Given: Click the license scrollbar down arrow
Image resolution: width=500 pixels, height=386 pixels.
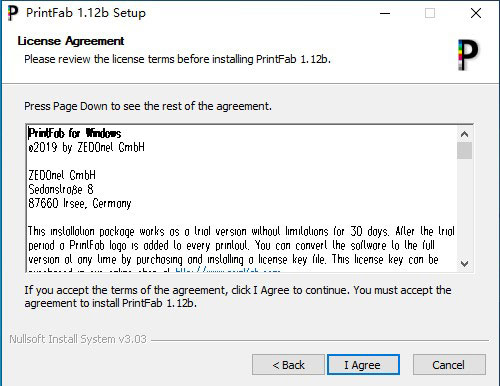Looking at the screenshot, I should coord(464,264).
